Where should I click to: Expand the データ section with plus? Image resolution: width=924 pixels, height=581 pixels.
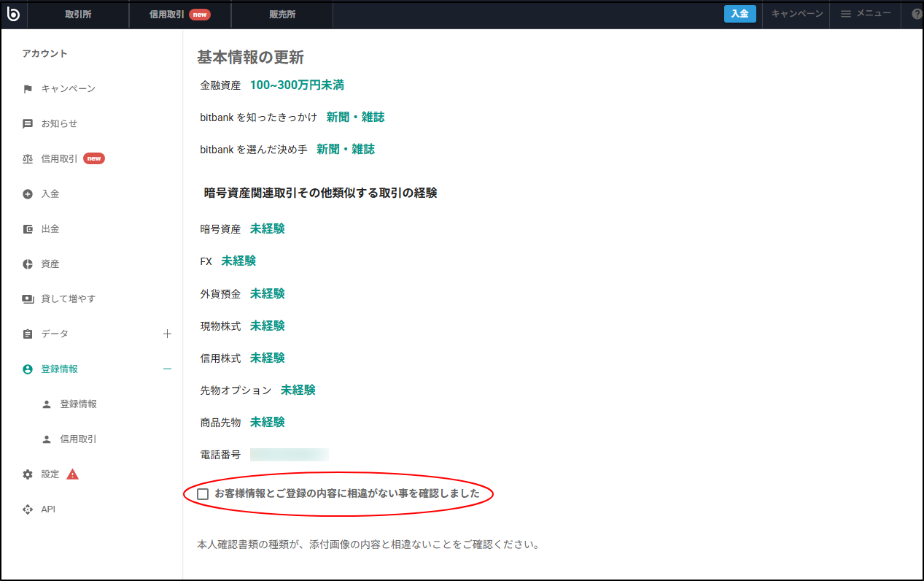pyautogui.click(x=167, y=334)
